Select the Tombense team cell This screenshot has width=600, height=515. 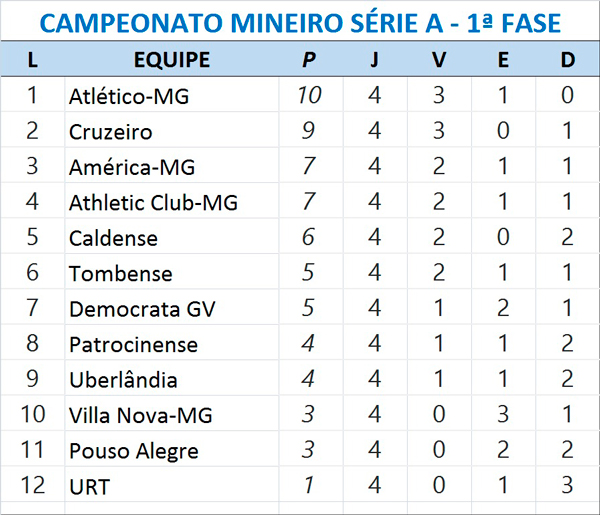click(120, 274)
